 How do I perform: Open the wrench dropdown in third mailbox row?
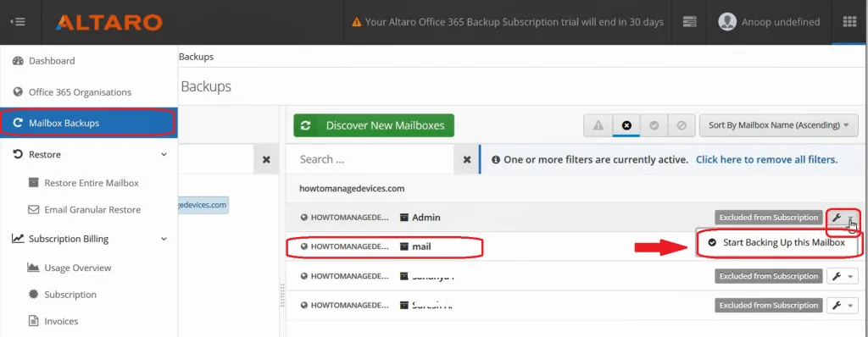coord(843,276)
